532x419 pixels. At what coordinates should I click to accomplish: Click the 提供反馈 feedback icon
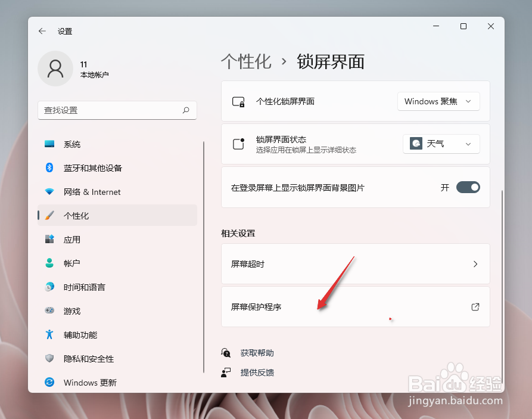click(226, 373)
